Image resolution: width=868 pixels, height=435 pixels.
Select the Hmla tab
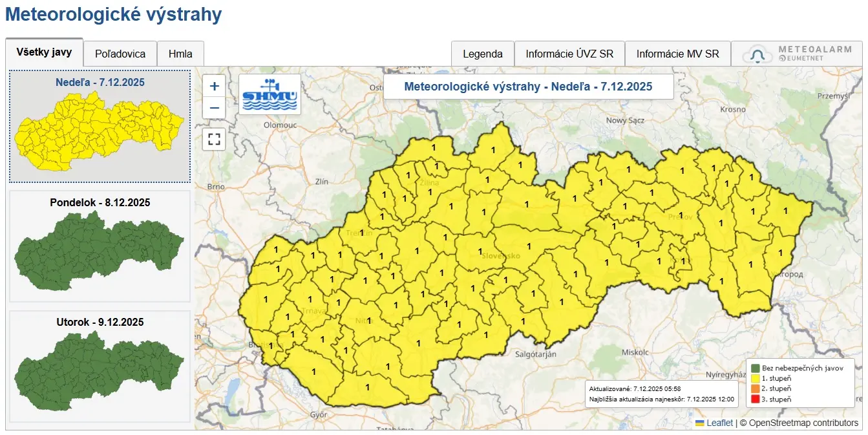point(180,54)
